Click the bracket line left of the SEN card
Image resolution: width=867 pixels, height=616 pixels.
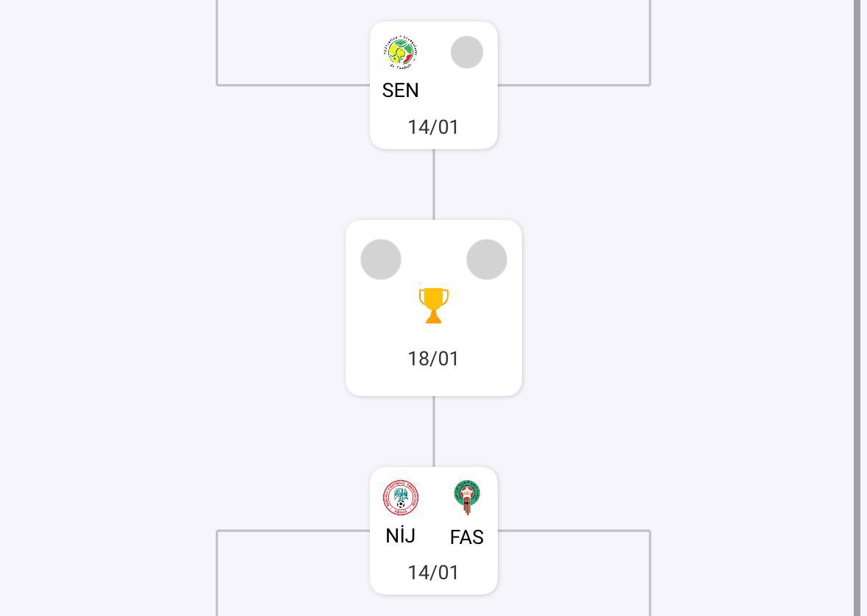click(x=294, y=85)
